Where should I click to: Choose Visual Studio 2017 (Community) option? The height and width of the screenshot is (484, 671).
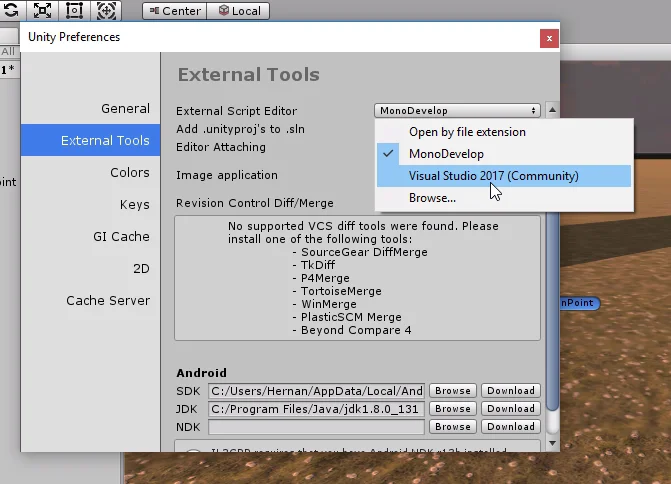[x=504, y=176]
